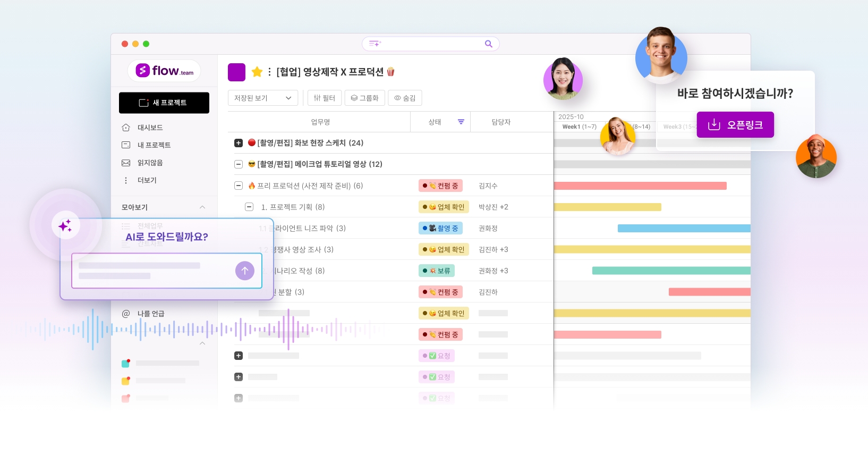Click the @ mention icon

tap(126, 314)
